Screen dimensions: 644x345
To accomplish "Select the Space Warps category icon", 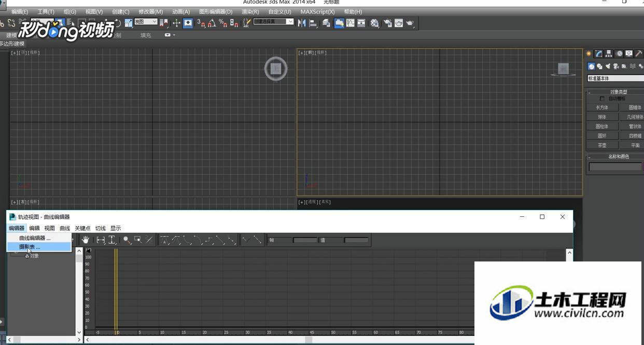I will click(633, 66).
